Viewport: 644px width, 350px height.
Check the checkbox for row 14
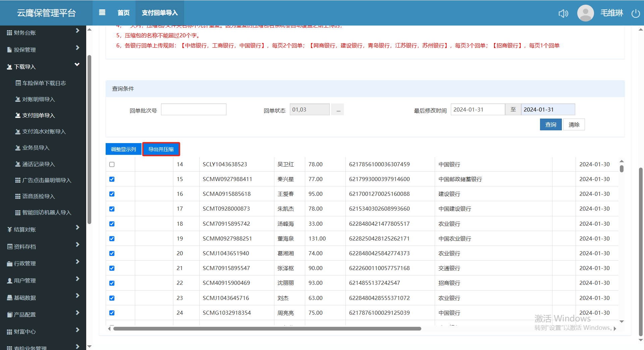(x=112, y=164)
